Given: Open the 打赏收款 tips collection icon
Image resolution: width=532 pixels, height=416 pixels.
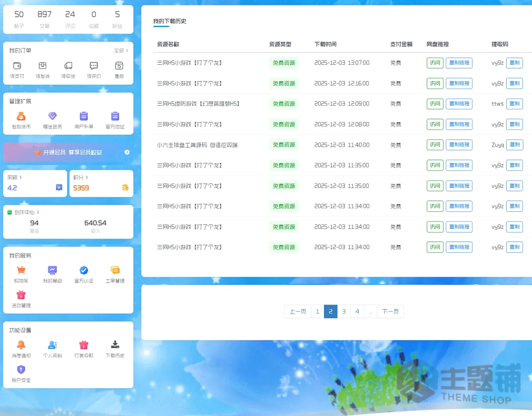Looking at the screenshot, I should pos(84,345).
